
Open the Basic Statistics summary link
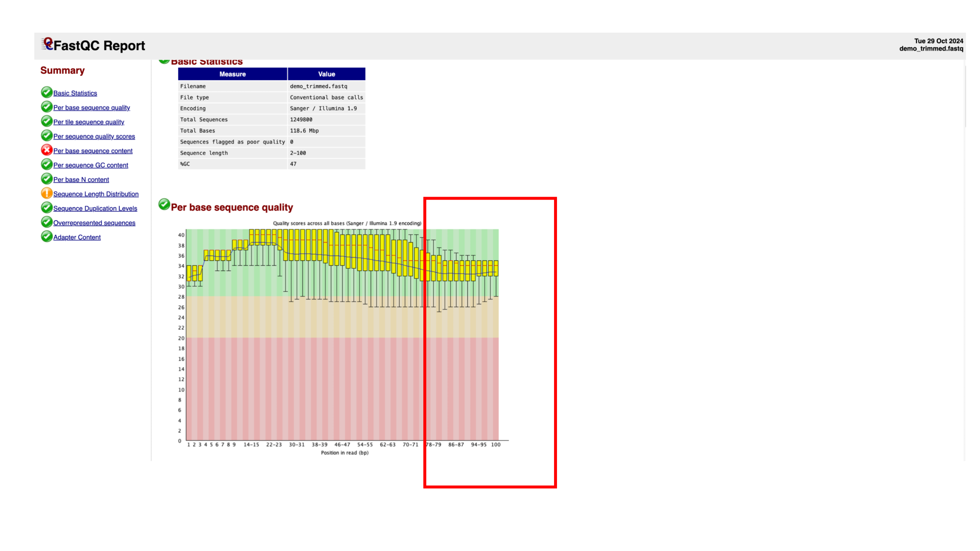click(x=75, y=93)
